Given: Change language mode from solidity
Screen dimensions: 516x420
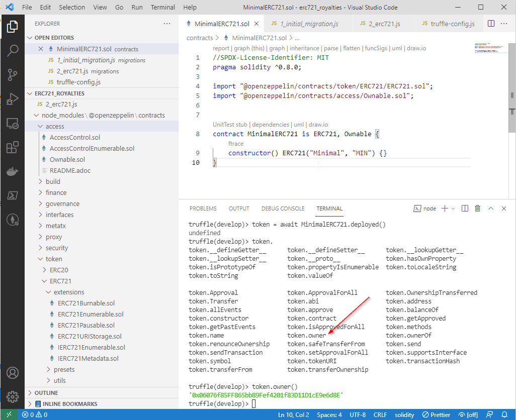Looking at the screenshot, I should tap(404, 415).
